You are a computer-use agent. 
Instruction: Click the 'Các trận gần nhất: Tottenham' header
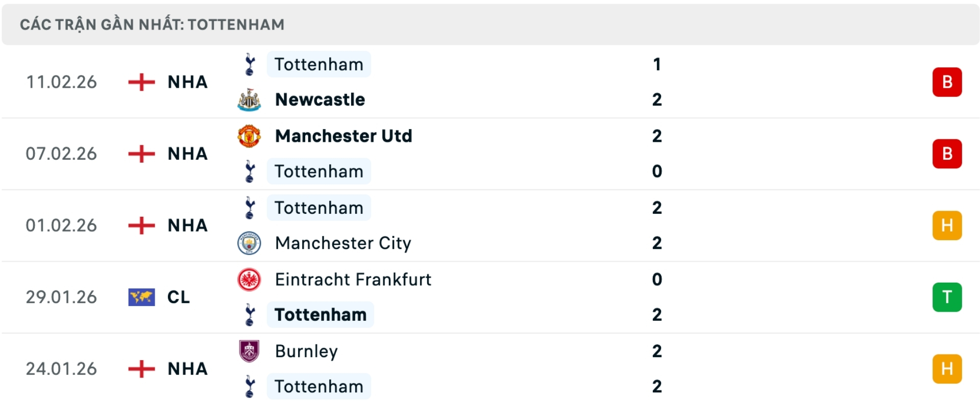[x=152, y=24]
